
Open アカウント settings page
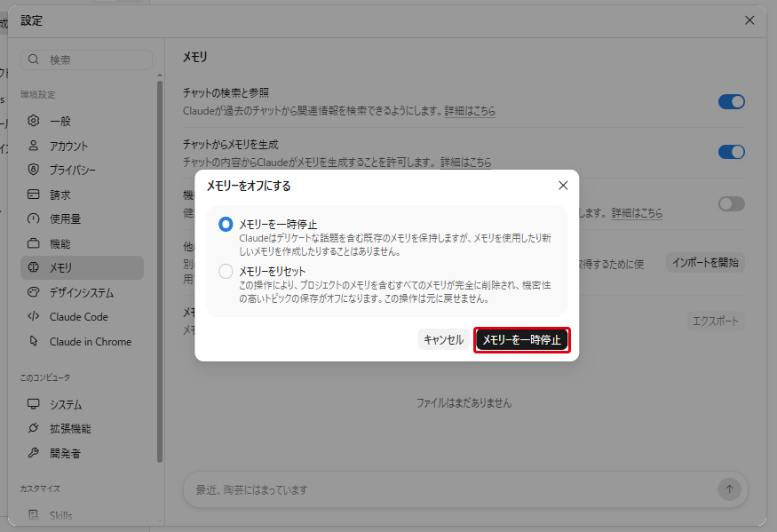click(82, 146)
